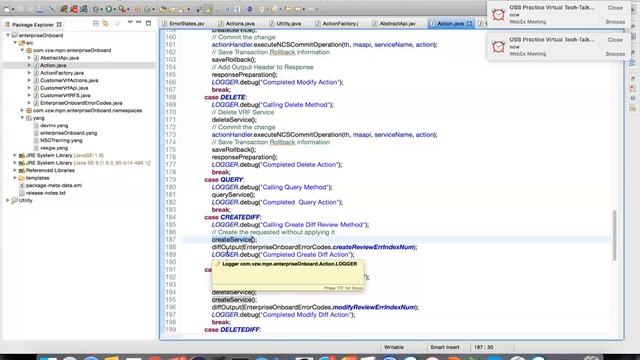Open the Run configurations dropdown arrow
This screenshot has width=640, height=360.
click(116, 9)
